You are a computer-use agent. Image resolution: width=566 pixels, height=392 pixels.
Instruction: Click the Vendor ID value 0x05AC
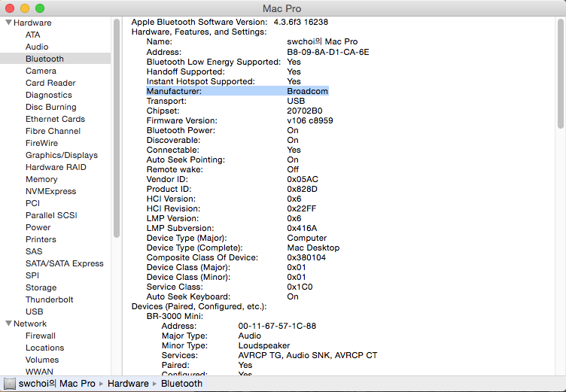pyautogui.click(x=303, y=179)
